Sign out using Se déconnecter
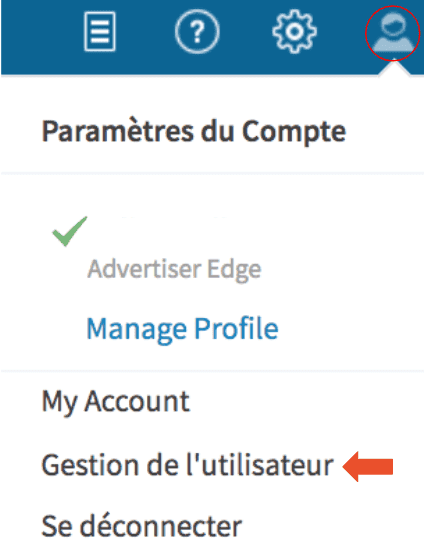The height and width of the screenshot is (553, 424). (x=142, y=527)
